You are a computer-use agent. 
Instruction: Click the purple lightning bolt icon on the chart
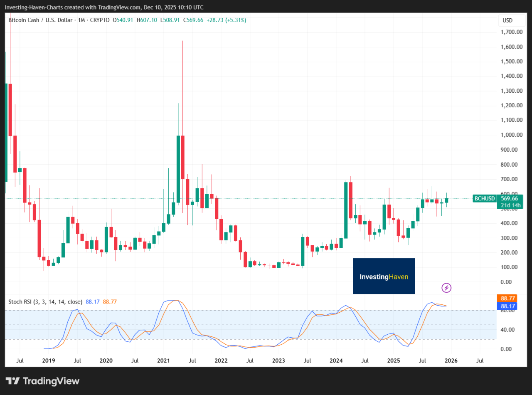click(x=446, y=288)
